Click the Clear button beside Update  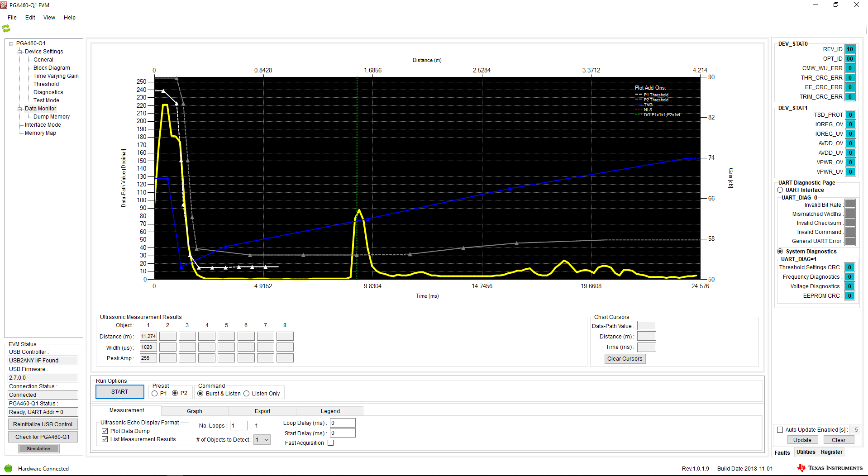[838, 440]
